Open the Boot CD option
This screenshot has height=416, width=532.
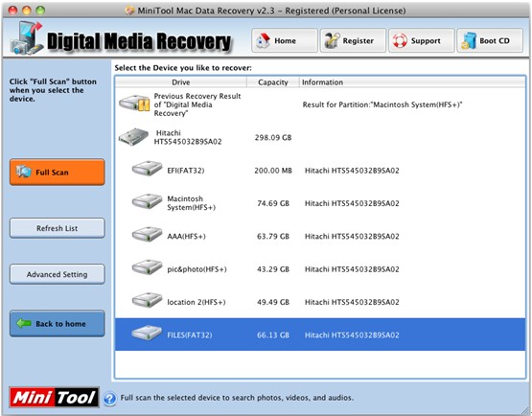coord(490,40)
